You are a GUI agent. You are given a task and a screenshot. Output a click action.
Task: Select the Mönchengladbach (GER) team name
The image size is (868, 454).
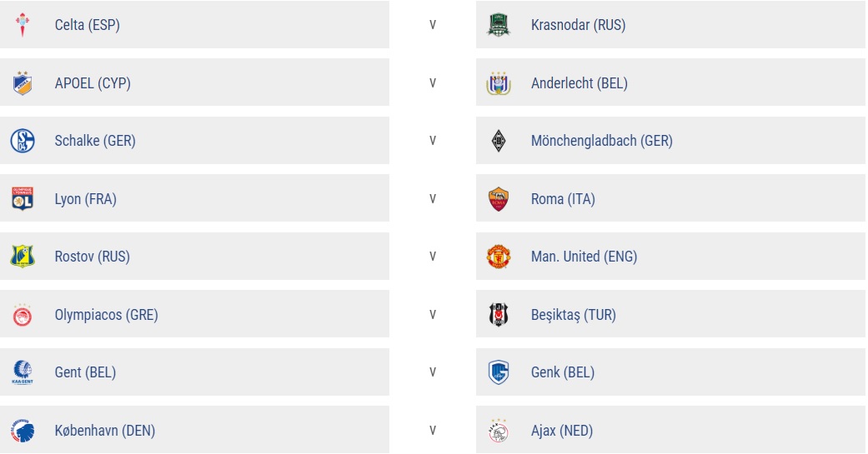(601, 141)
